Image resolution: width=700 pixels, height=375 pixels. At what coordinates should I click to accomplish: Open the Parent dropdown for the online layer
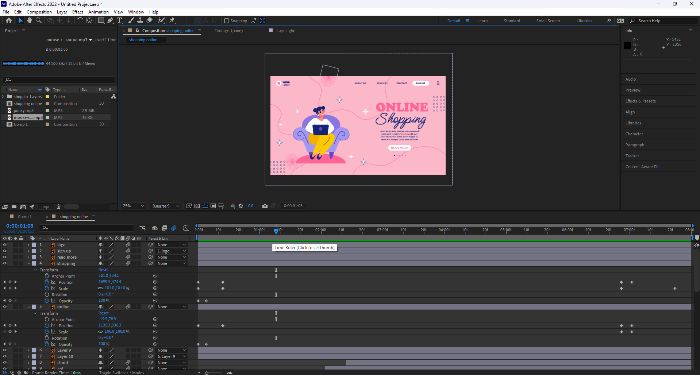[172, 307]
